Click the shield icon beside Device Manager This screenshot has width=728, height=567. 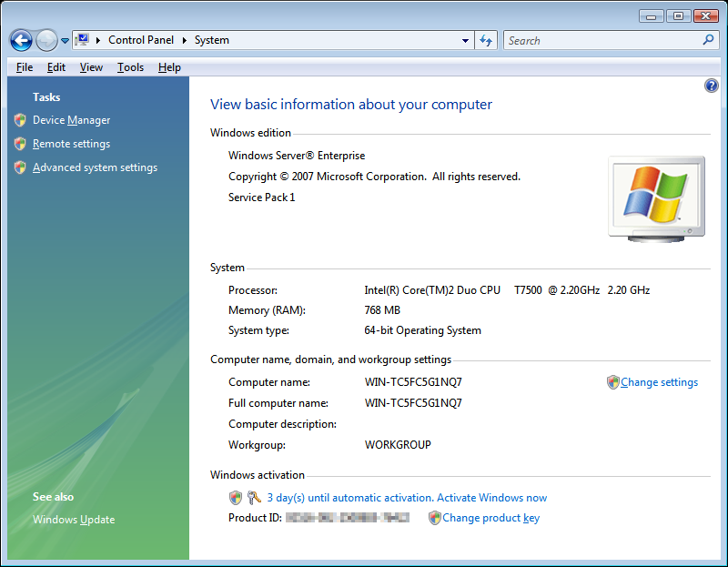(20, 120)
